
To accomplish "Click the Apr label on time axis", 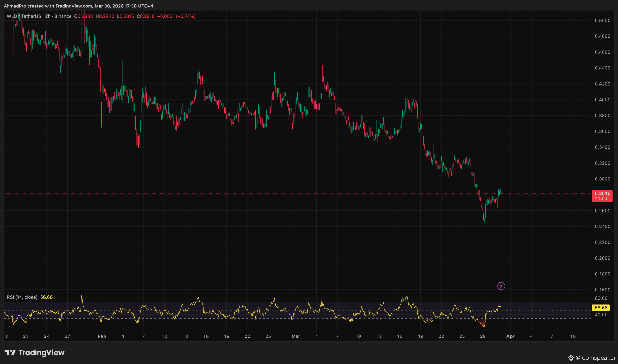I will [510, 336].
